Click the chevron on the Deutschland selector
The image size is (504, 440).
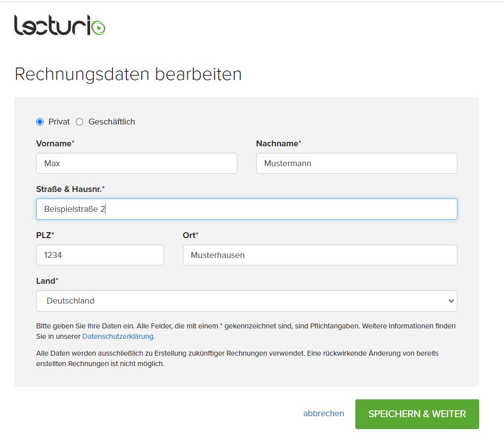pyautogui.click(x=451, y=301)
